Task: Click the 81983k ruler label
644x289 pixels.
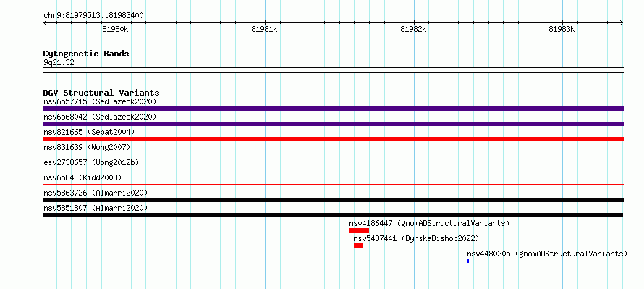Action: (562, 29)
